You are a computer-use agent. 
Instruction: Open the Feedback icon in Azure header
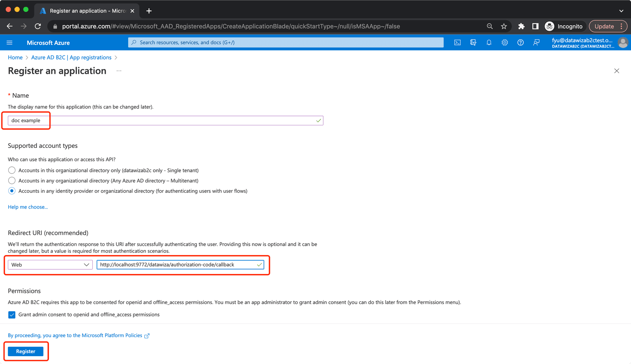point(536,43)
